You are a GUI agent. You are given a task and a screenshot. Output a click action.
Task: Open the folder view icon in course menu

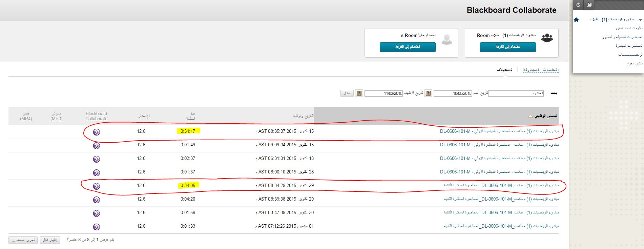tap(589, 5)
